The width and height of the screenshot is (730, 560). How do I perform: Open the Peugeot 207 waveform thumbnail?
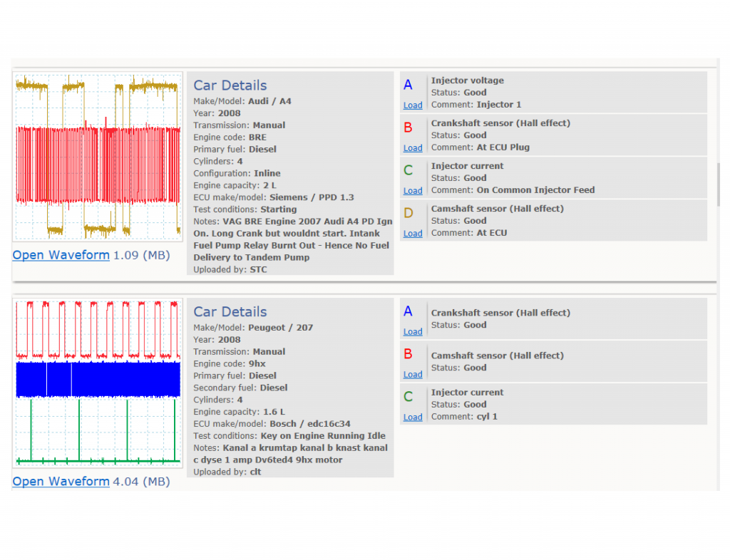(x=97, y=383)
